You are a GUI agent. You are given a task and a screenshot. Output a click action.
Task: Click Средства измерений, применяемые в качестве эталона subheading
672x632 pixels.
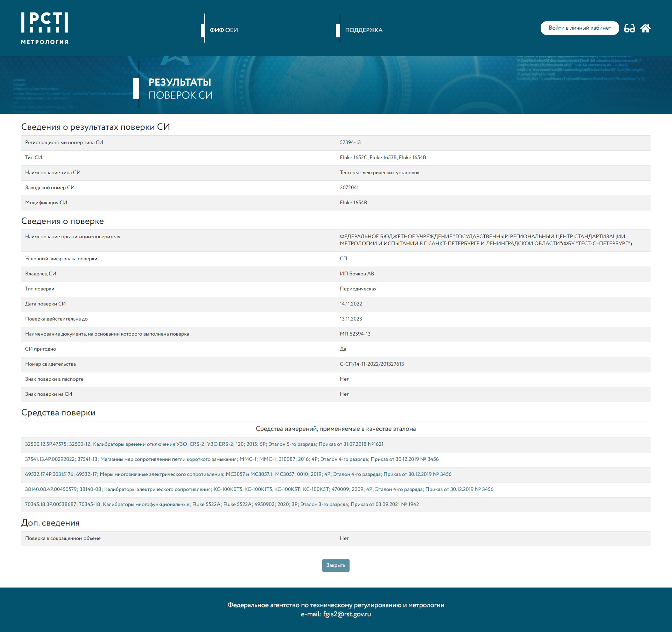[336, 429]
